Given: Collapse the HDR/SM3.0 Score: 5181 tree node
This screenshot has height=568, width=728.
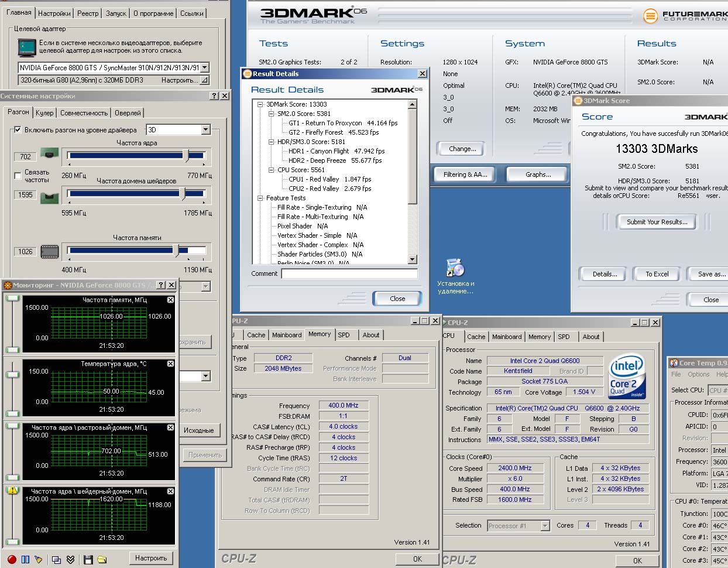Looking at the screenshot, I should click(272, 142).
